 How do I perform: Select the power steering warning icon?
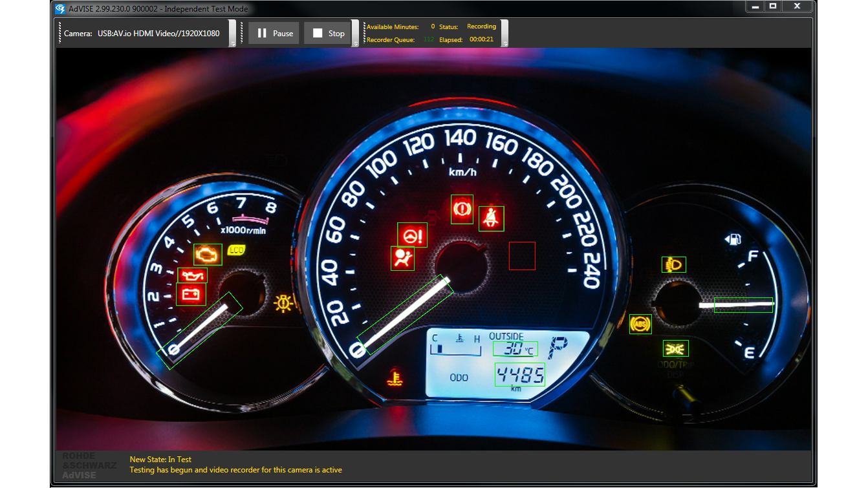coord(412,235)
